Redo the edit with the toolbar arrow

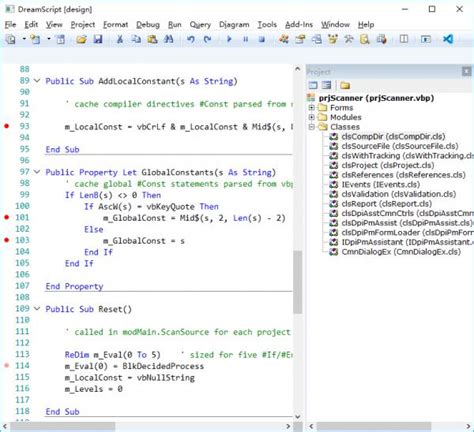pos(207,39)
